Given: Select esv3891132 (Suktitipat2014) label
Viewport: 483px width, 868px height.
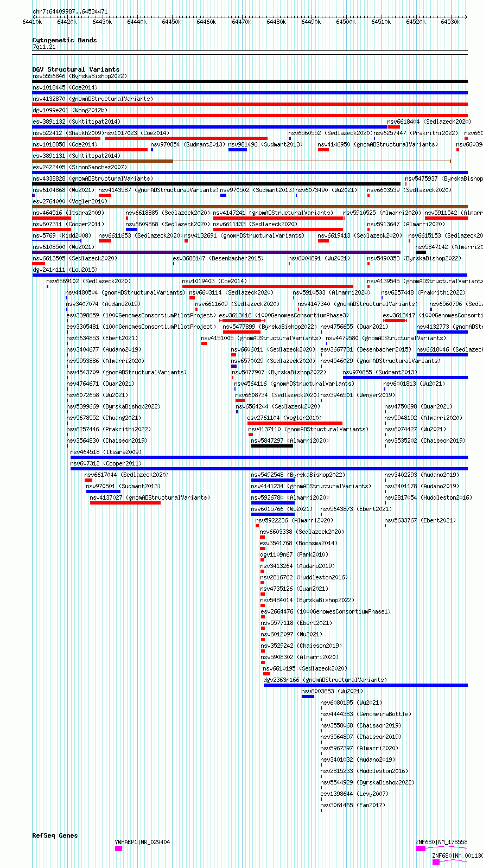Looking at the screenshot, I should [x=77, y=122].
